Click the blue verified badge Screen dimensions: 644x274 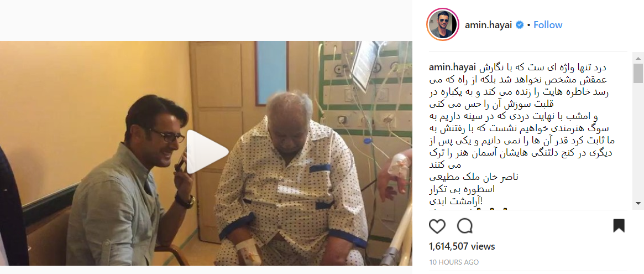point(519,25)
